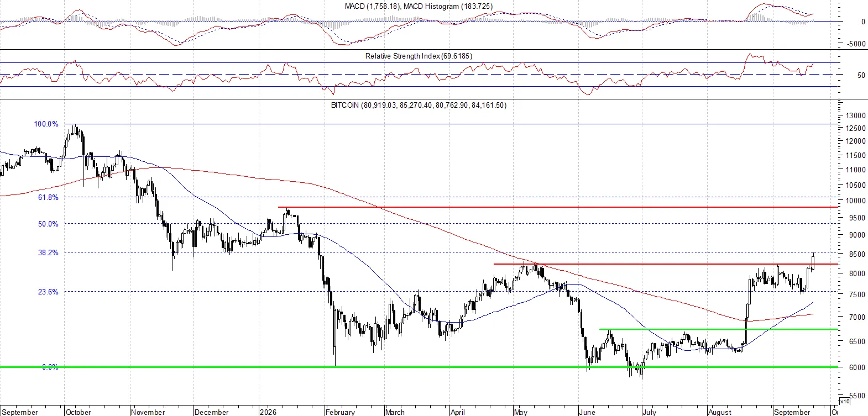Select the 61.8% Fibonacci level label
Viewport: 868px width, 416px height.
[48, 197]
